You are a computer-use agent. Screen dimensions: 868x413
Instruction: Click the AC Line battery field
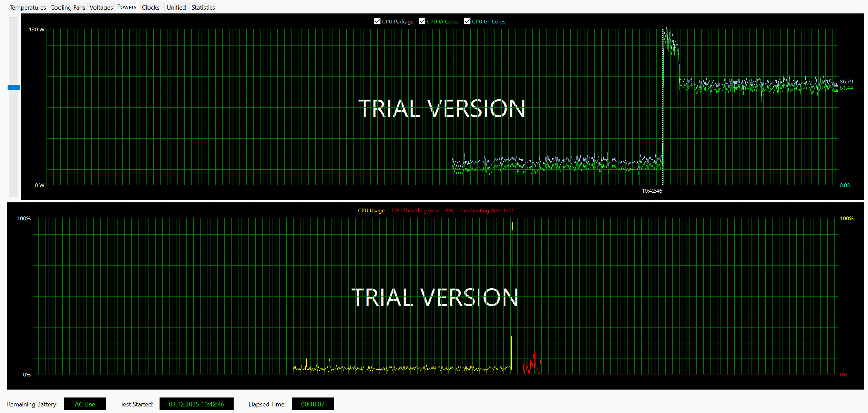[x=85, y=404]
